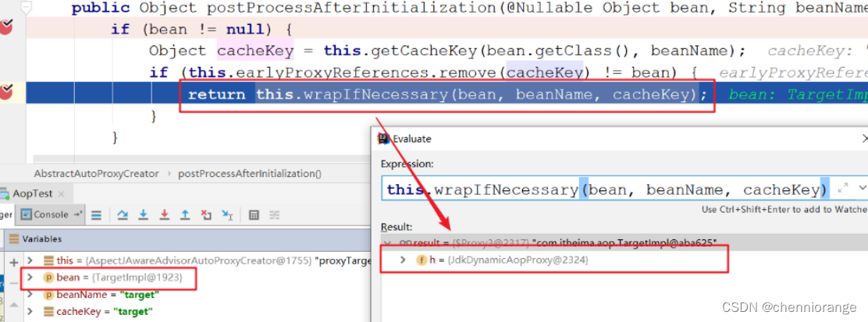Click the Evaluate dialog title icon
The width and height of the screenshot is (868, 322).
[x=383, y=139]
